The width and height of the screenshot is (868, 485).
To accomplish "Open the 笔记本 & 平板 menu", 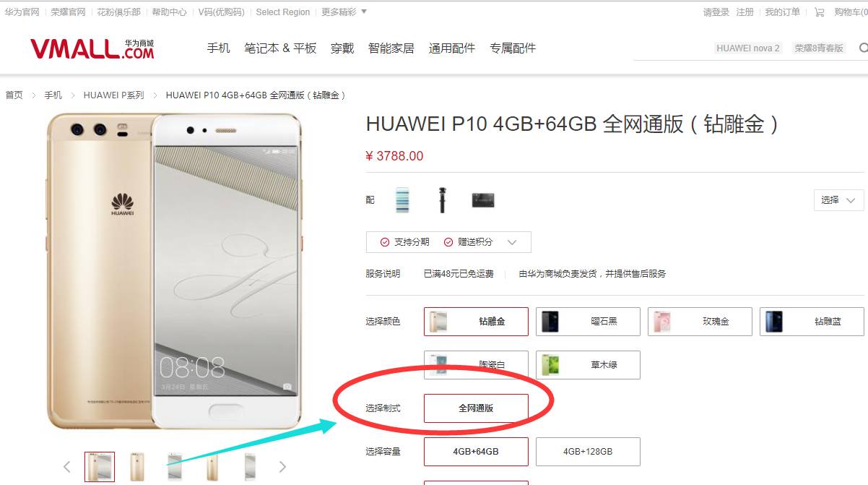I will click(x=280, y=48).
